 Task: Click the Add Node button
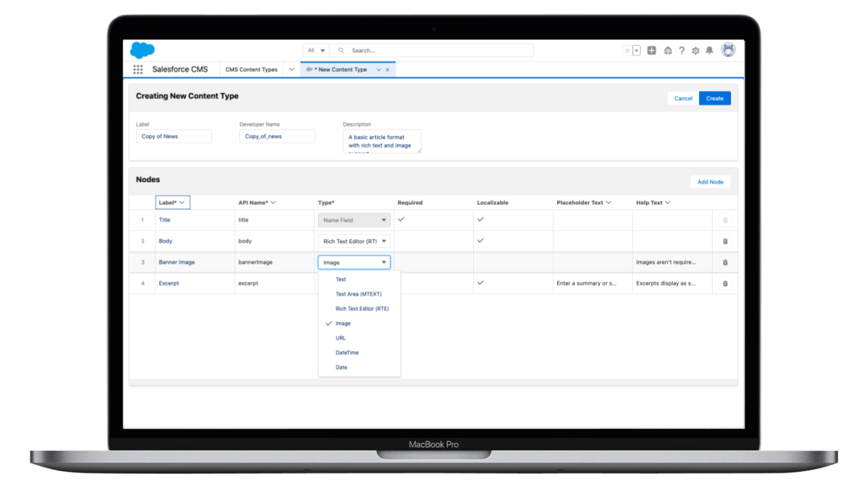[x=710, y=182]
